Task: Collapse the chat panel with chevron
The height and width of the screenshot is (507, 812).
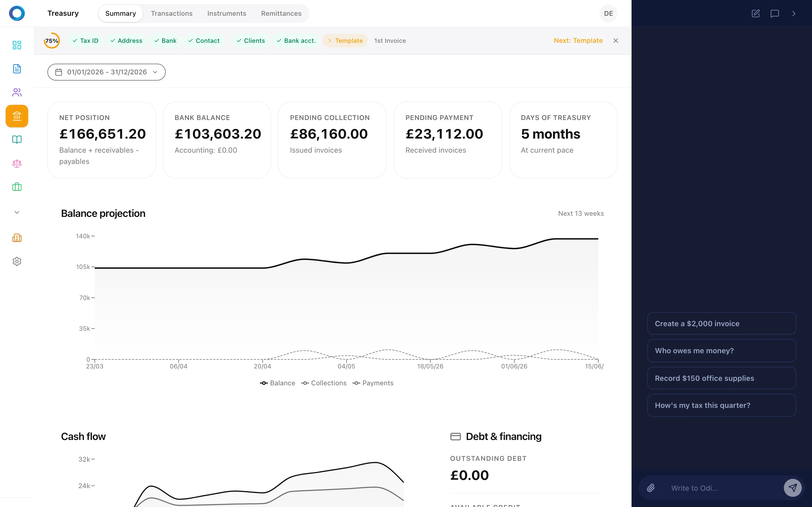Action: [x=794, y=14]
